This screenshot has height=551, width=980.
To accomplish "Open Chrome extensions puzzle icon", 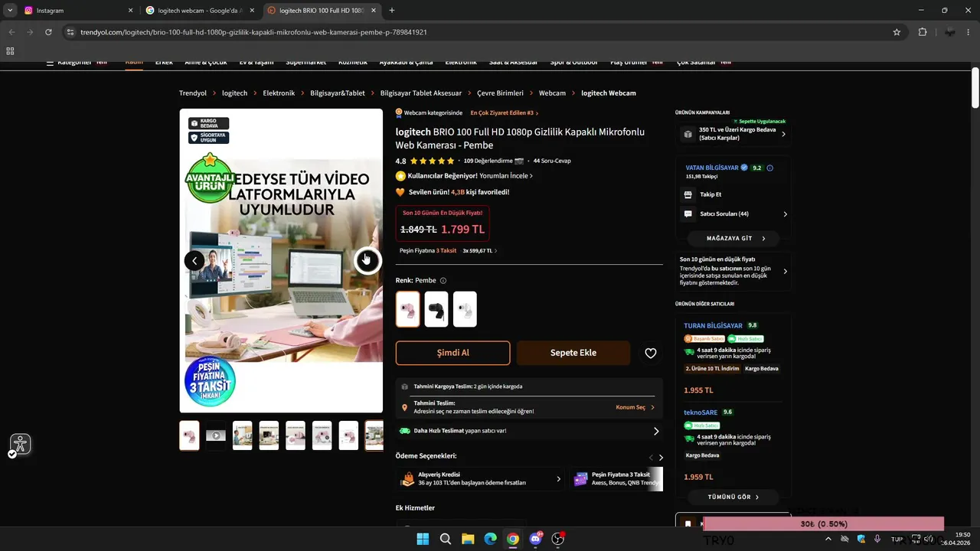I will (x=922, y=32).
